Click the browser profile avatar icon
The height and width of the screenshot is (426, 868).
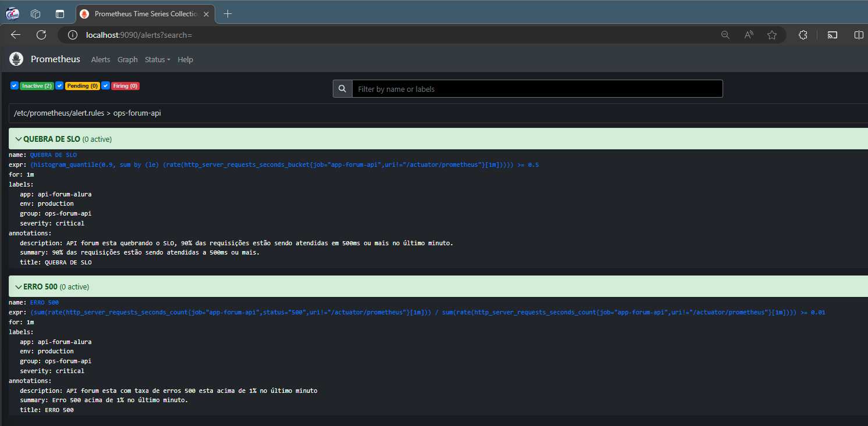[x=12, y=13]
